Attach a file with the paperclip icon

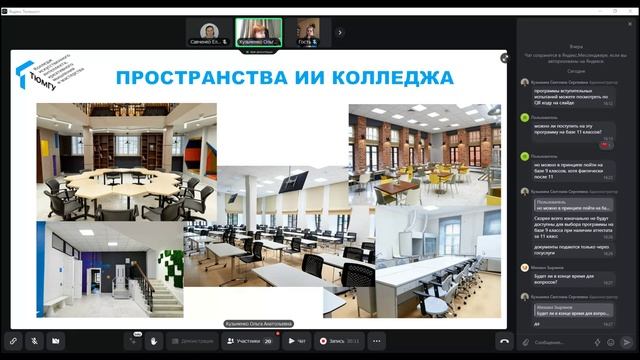pyautogui.click(x=526, y=342)
